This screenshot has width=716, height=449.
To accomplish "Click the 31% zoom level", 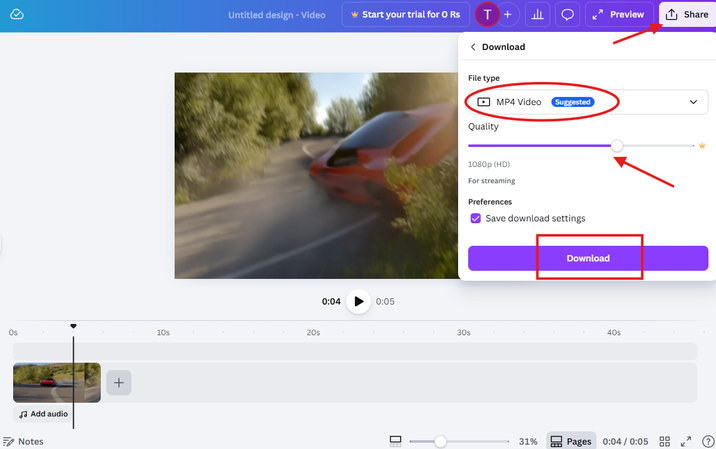I will pyautogui.click(x=528, y=442).
